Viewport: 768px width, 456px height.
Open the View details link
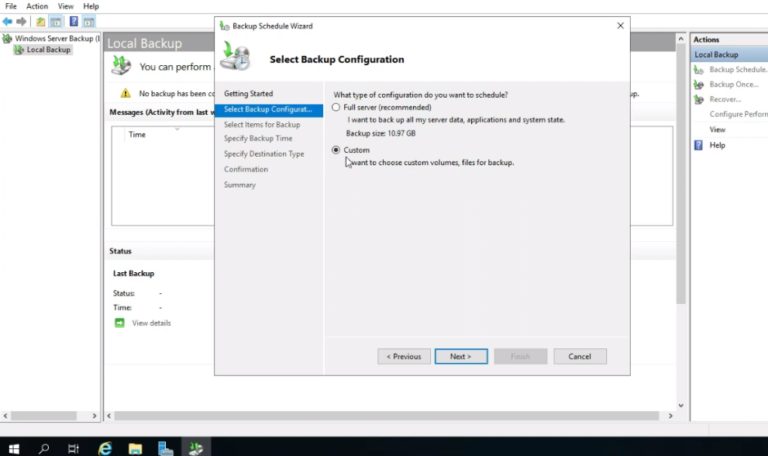(151, 323)
